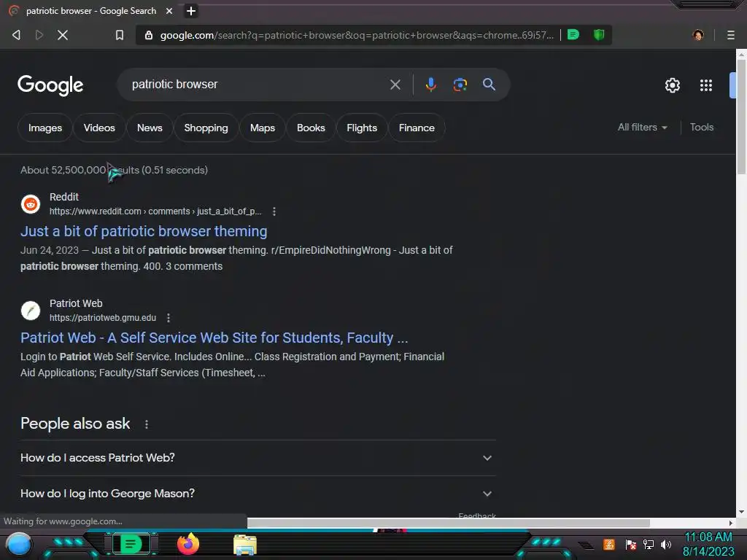The height and width of the screenshot is (560, 747).
Task: Click the vertical scrollbar thumb
Action: point(741,117)
